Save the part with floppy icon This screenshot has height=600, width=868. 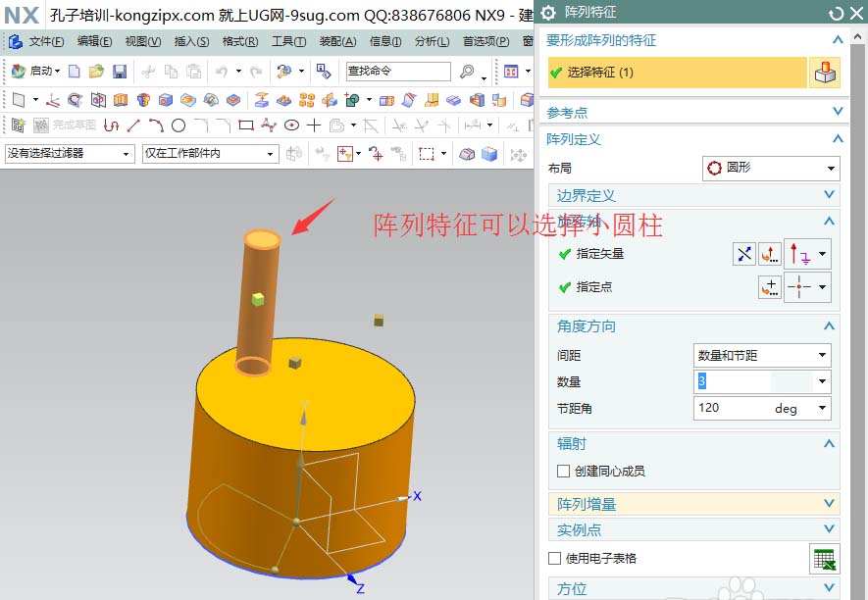120,71
